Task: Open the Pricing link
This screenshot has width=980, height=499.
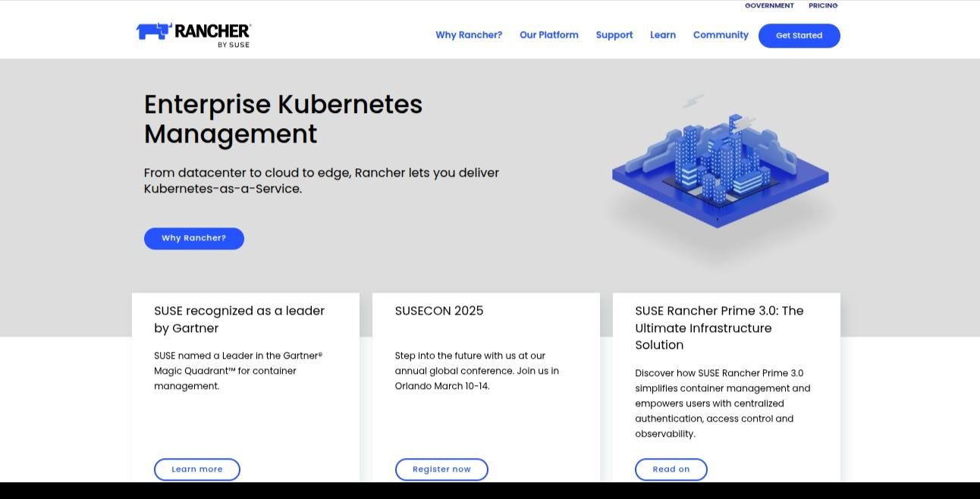Action: [823, 5]
